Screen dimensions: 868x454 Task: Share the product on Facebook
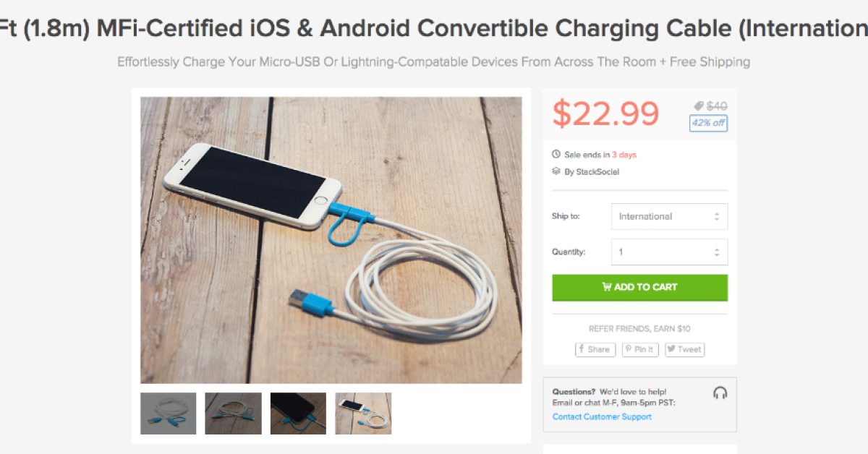coord(595,349)
